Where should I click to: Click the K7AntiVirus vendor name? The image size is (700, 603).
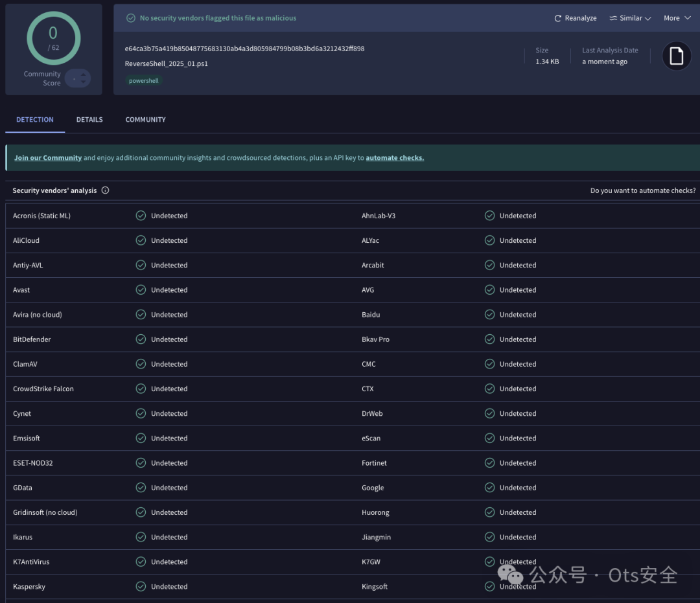(31, 562)
